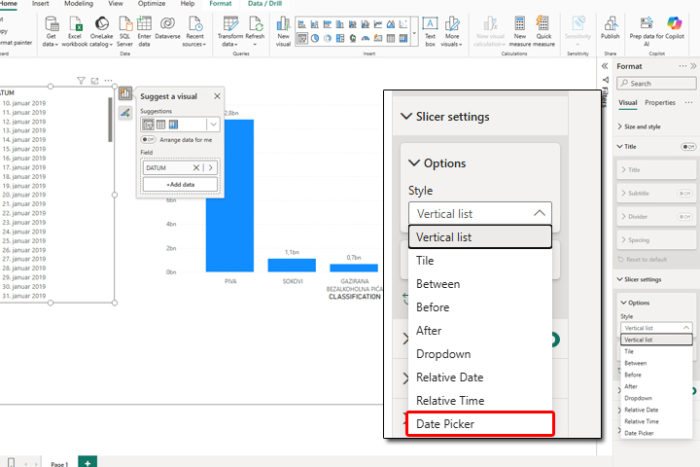Add a Text box
This screenshot has height=467, width=700.
tap(430, 31)
